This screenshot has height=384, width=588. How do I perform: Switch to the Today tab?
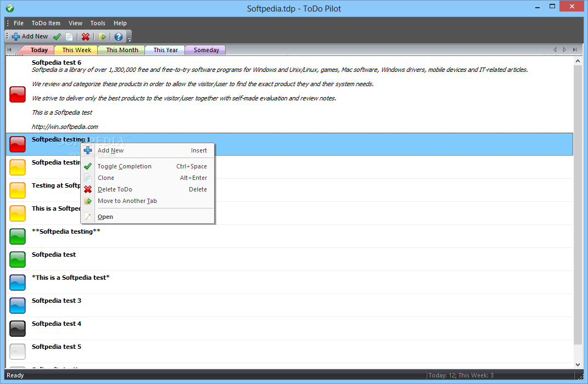click(x=39, y=50)
